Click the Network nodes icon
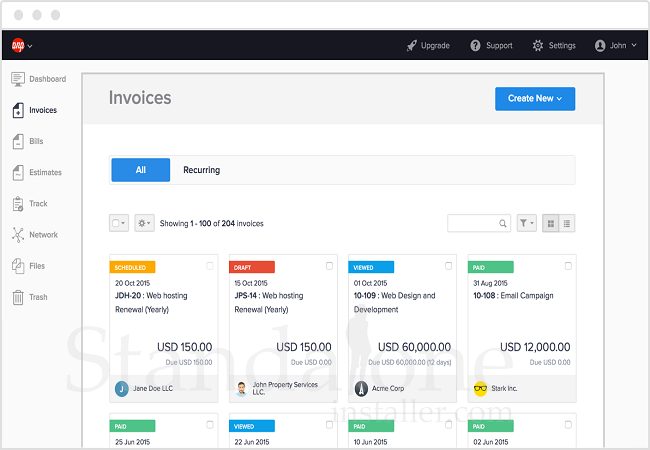 click(x=18, y=235)
